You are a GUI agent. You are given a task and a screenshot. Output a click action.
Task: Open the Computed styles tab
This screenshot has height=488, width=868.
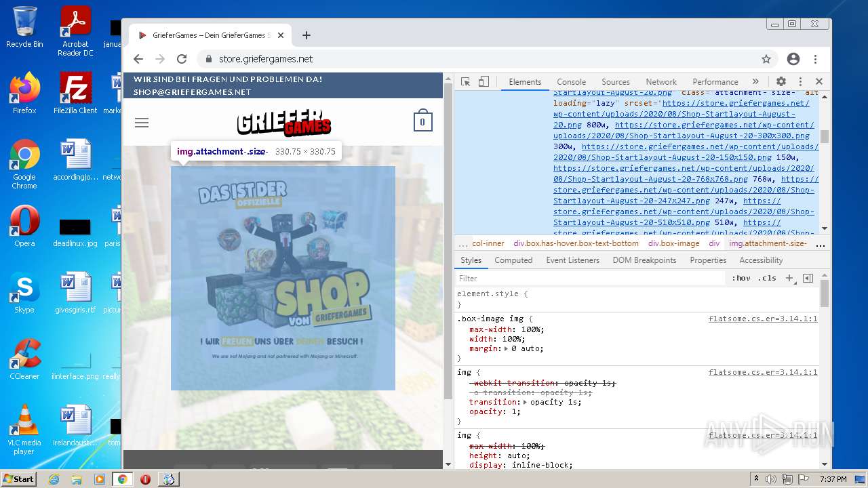point(513,260)
